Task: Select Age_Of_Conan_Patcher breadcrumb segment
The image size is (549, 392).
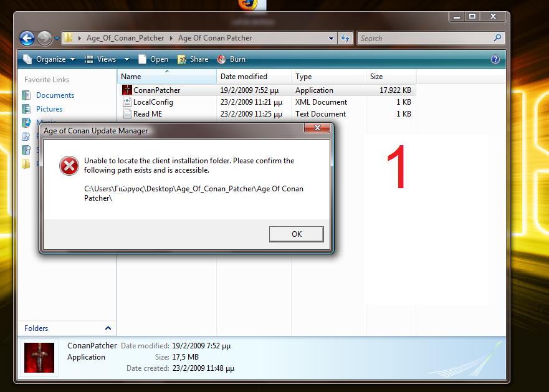Action: 125,38
